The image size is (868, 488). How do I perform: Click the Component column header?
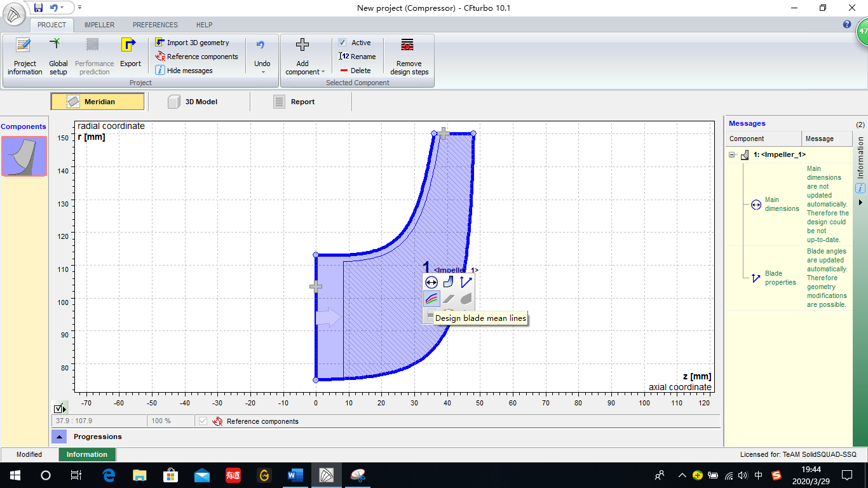(x=764, y=139)
